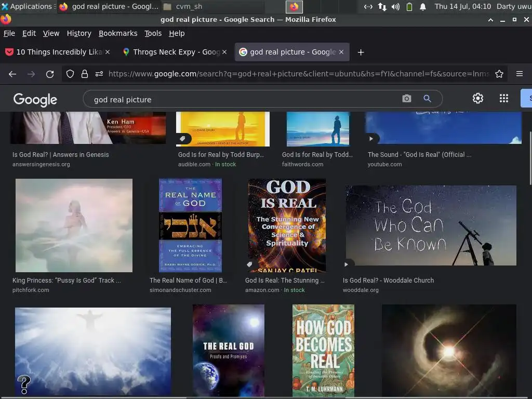The height and width of the screenshot is (399, 532).
Task: Close the god real picture tab
Action: 341,52
